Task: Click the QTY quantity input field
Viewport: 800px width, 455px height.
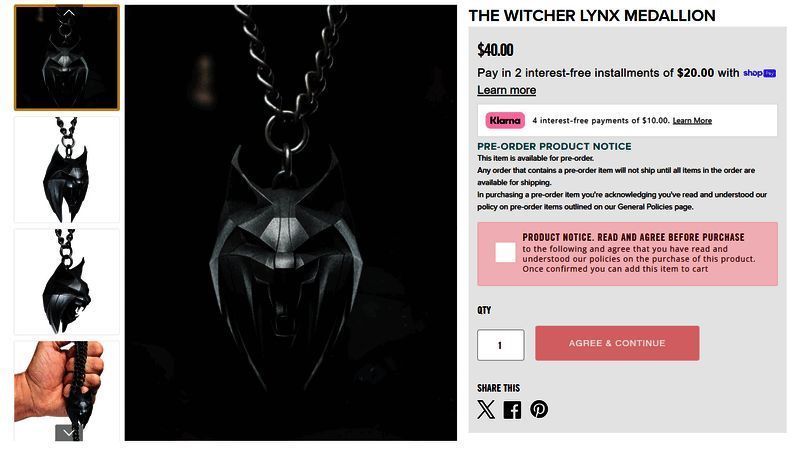Action: pyautogui.click(x=501, y=345)
